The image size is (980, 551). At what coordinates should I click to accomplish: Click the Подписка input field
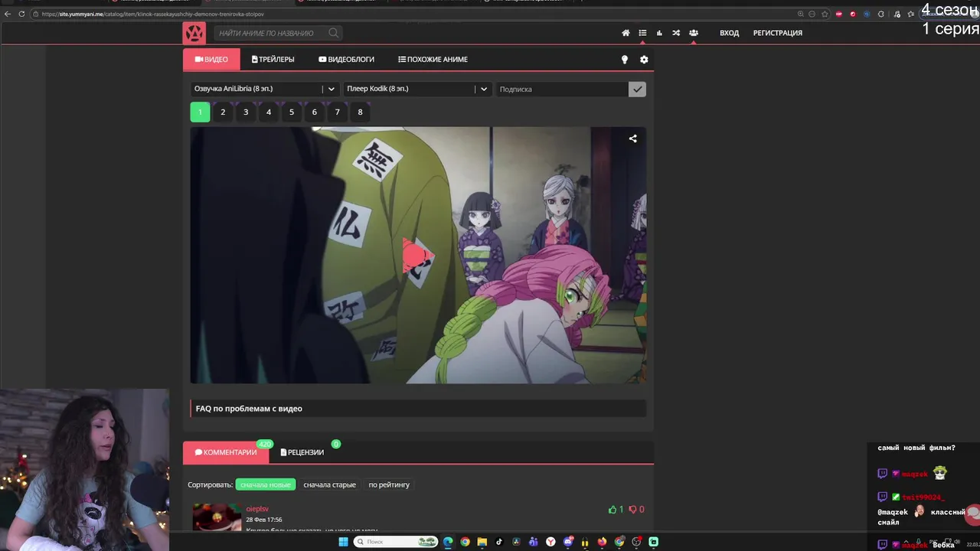[x=562, y=89]
